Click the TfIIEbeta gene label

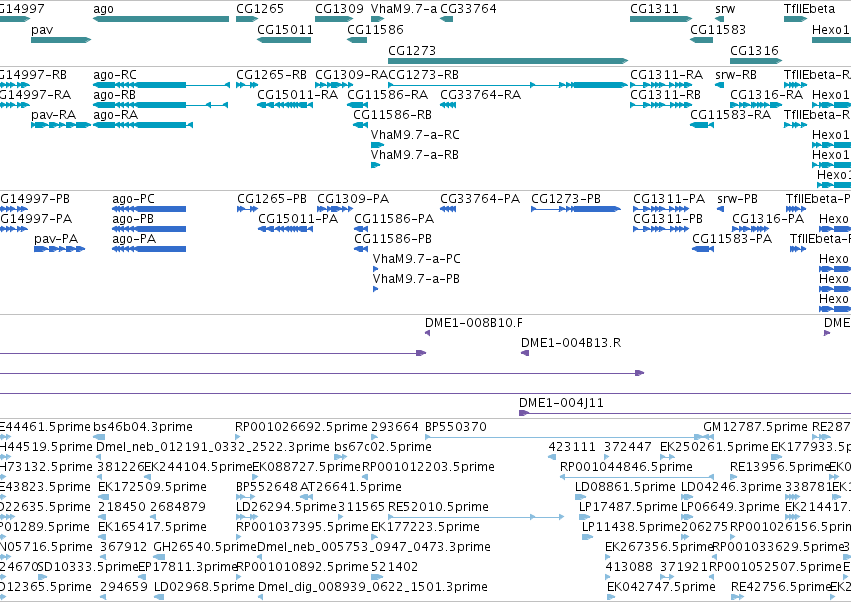pyautogui.click(x=809, y=9)
